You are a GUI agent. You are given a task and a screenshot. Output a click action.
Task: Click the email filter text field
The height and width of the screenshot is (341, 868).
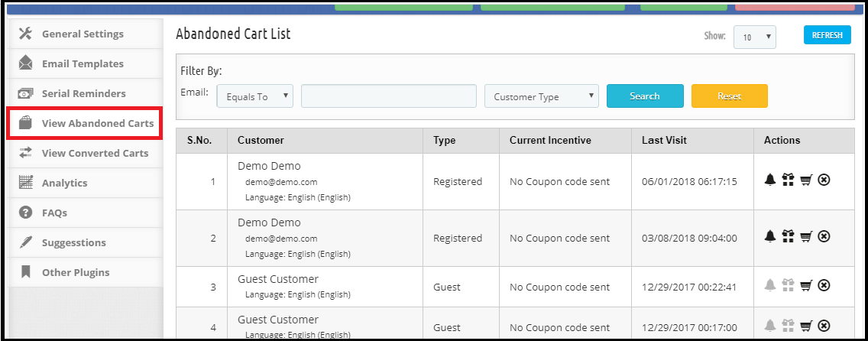click(389, 96)
